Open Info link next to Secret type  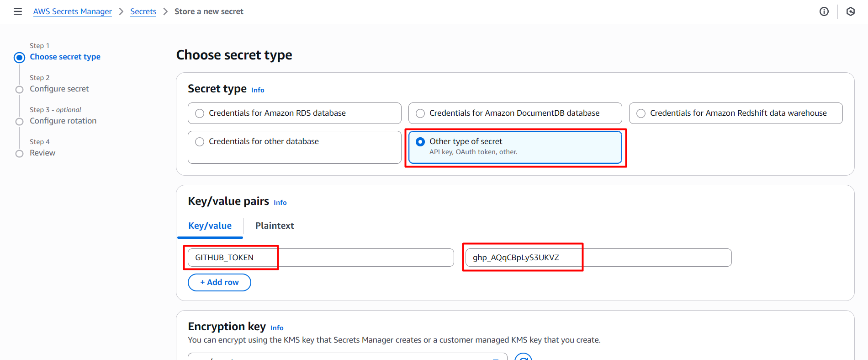pos(258,90)
